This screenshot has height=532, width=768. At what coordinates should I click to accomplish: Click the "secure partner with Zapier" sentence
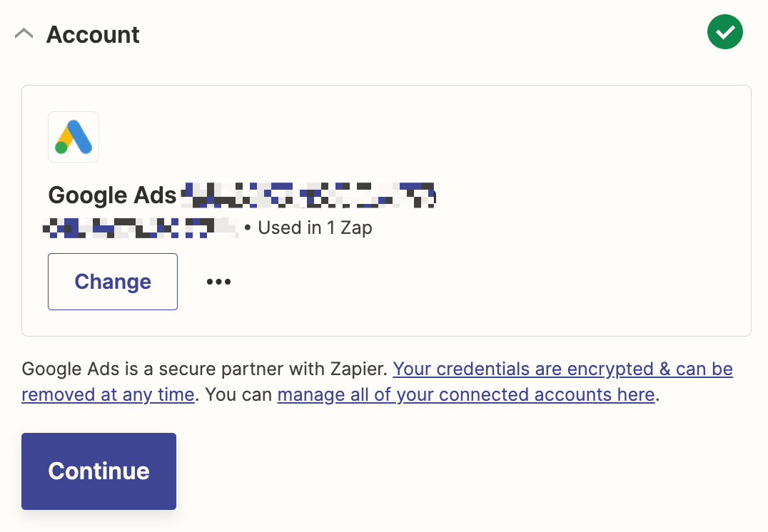[x=271, y=369]
